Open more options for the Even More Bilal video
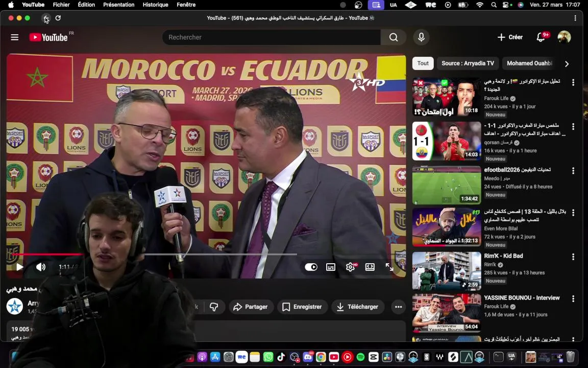 573,213
